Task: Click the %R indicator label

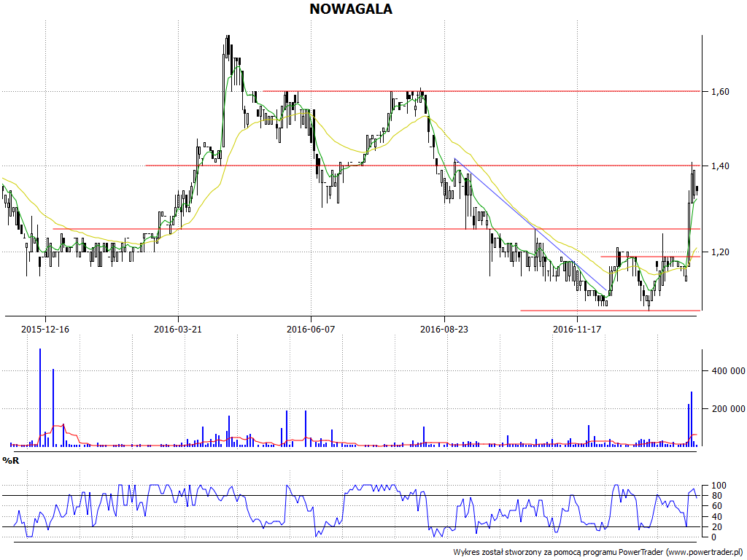Action: coord(11,461)
